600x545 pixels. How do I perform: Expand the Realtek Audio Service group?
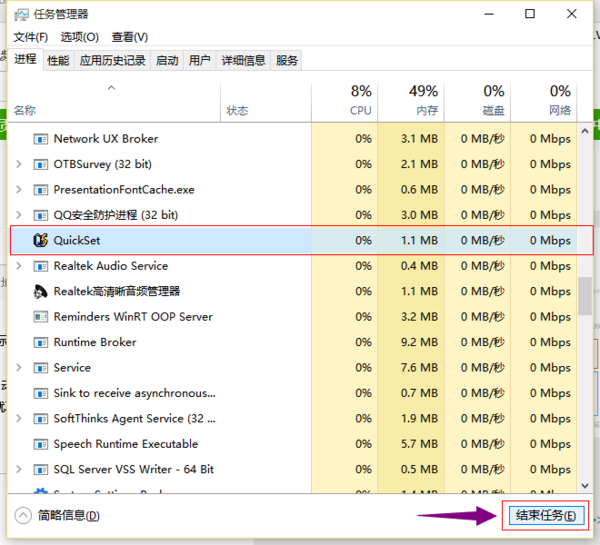pyautogui.click(x=18, y=266)
